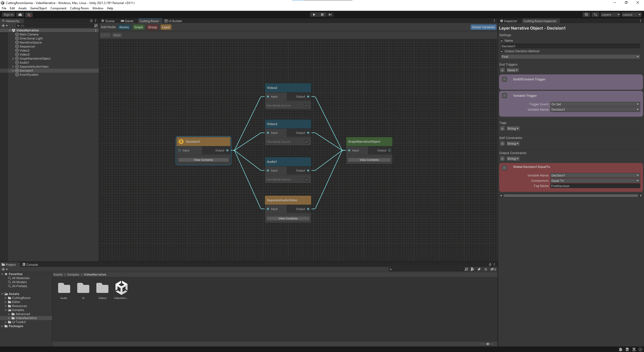Viewport: 644px width, 352px height.
Task: Click the Step forward icon
Action: 330,15
